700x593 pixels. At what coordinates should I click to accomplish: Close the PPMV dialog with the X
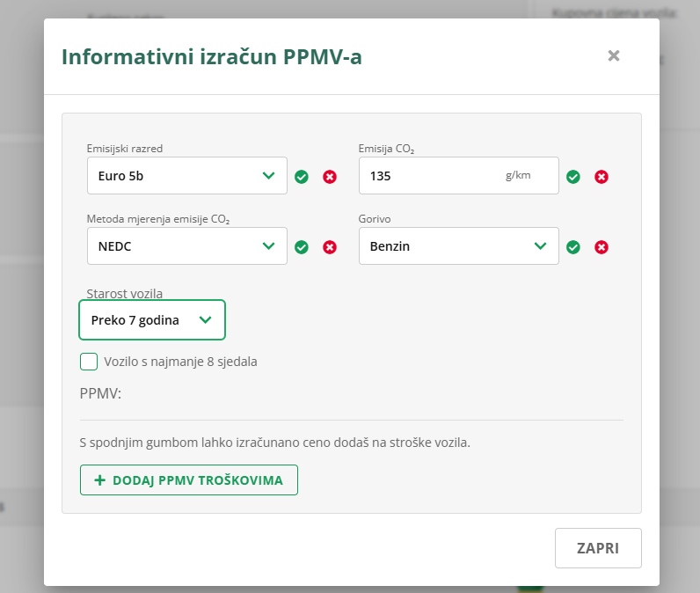coord(614,56)
